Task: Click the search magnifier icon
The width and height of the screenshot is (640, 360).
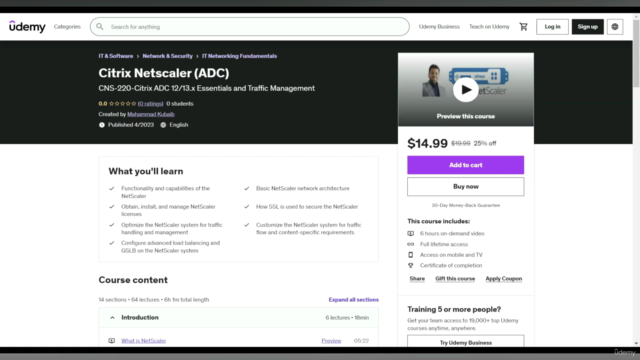Action: 100,27
